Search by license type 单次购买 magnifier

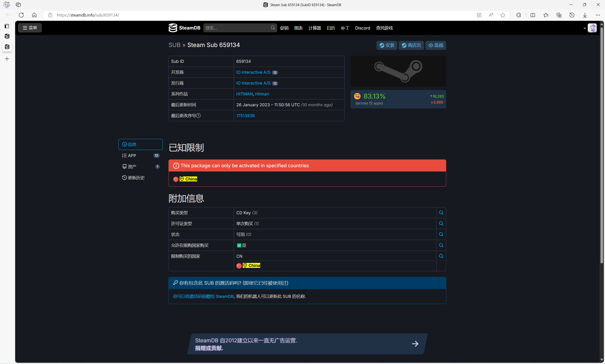441,223
